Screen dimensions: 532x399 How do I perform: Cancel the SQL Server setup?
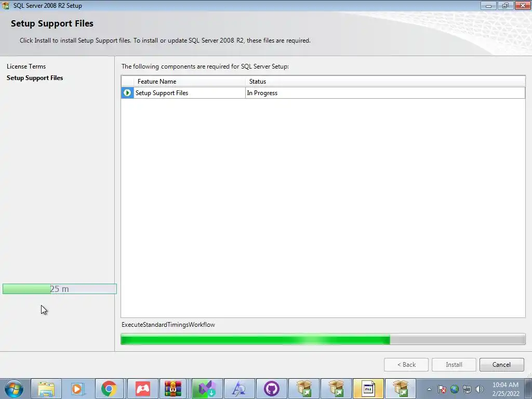(x=501, y=365)
